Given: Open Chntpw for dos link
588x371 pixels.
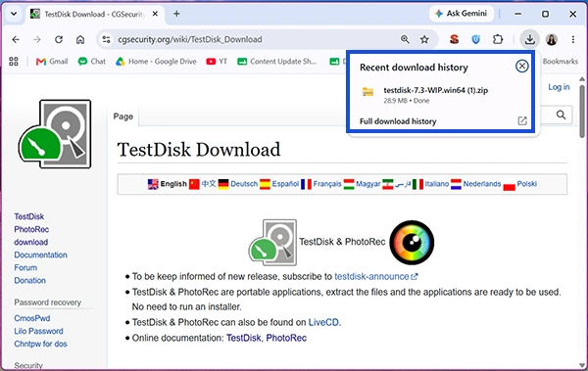Looking at the screenshot, I should (x=40, y=344).
